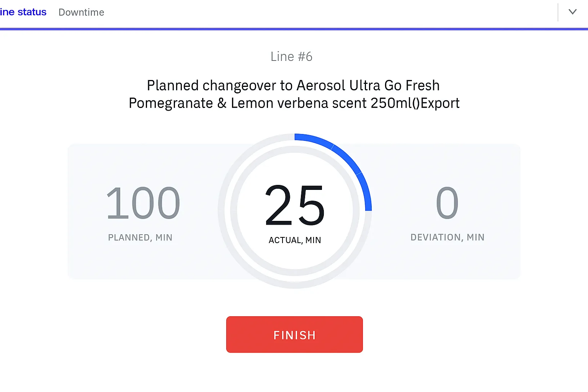Expand the chevron dropdown in top bar
This screenshot has width=588, height=392.
click(x=572, y=12)
